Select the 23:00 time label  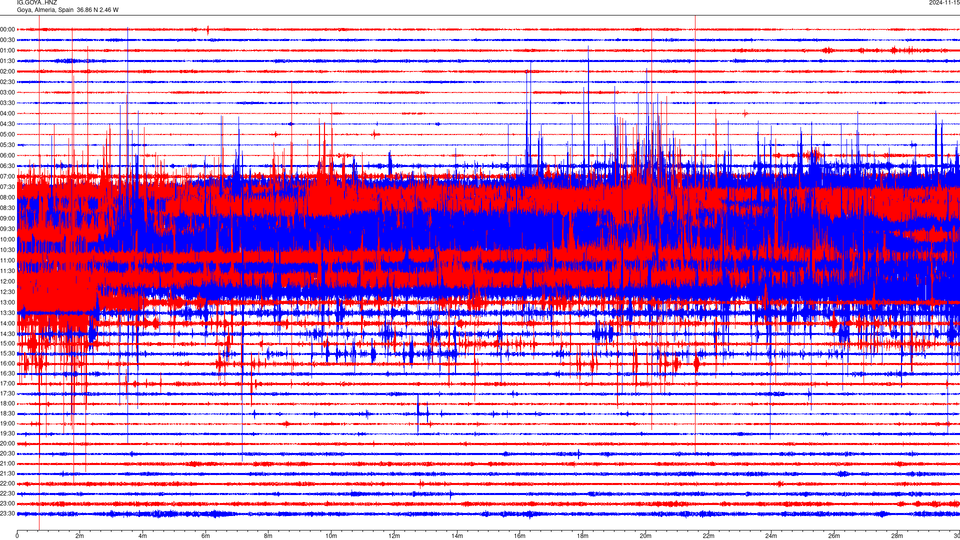7,504
